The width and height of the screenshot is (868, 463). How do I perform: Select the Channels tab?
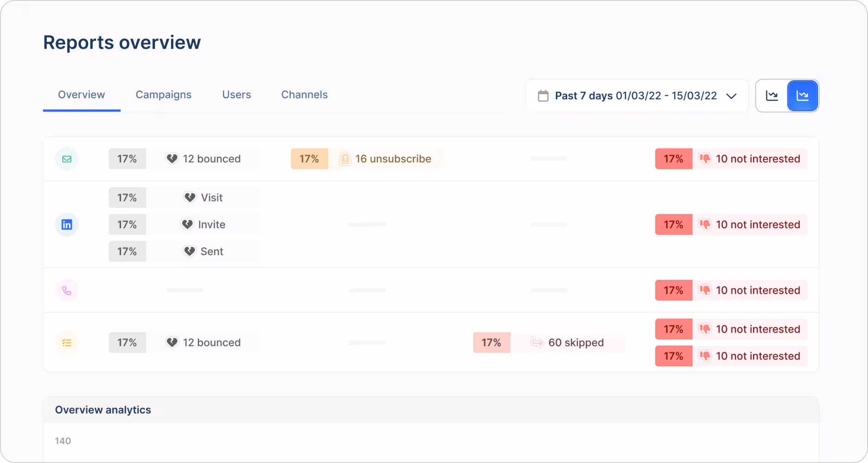point(304,95)
